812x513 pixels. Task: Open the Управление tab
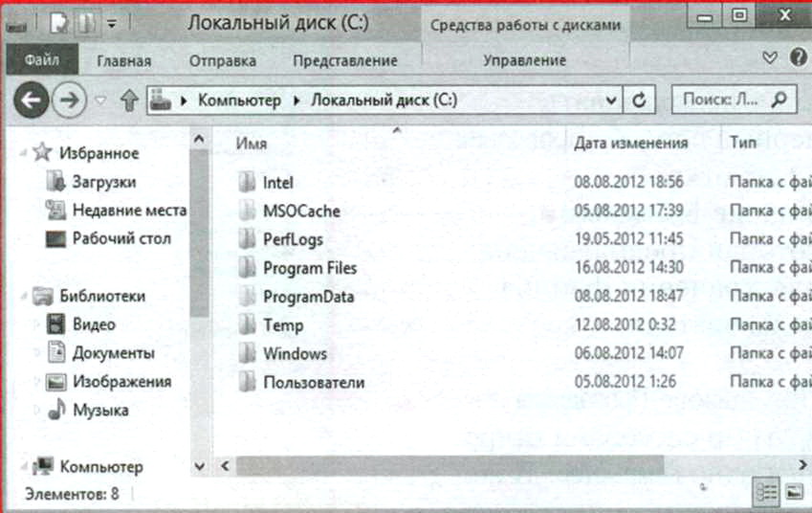pyautogui.click(x=524, y=60)
